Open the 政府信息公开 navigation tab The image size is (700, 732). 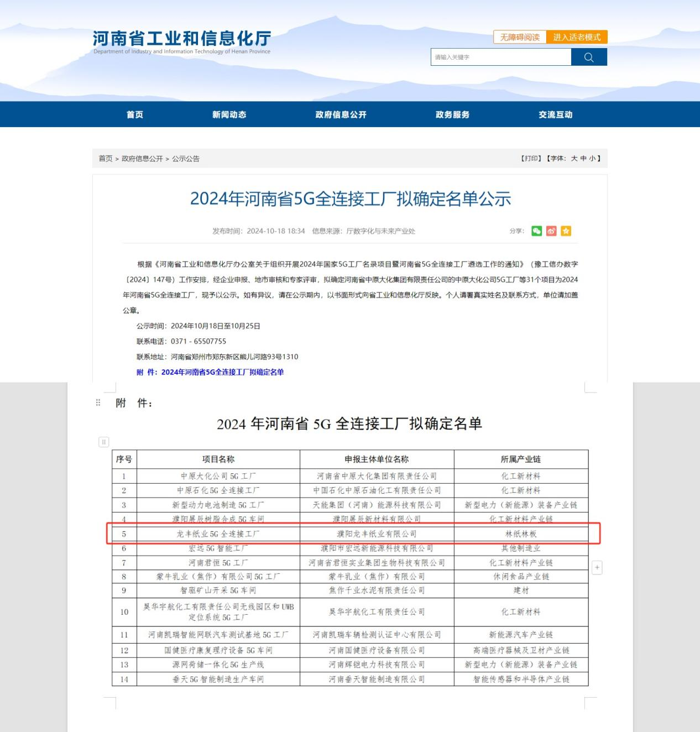coord(341,114)
